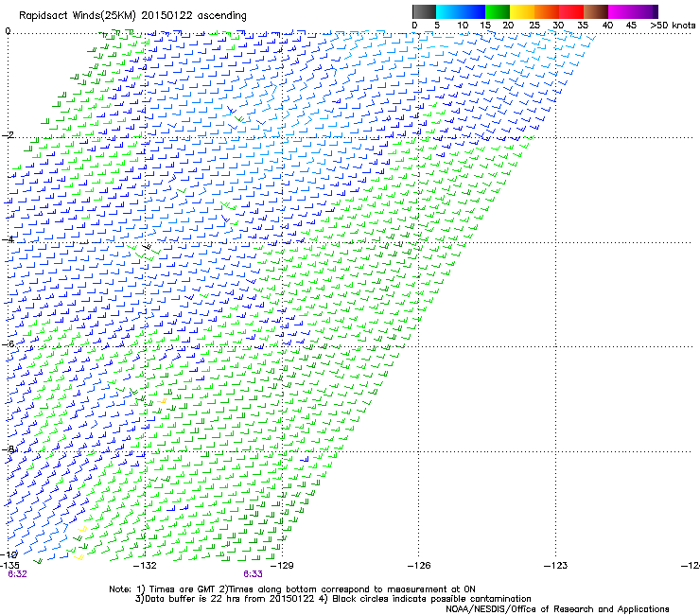Viewport: 700px width, 615px height.
Task: Click the '>50 knots' legend label
Action: coord(673,26)
